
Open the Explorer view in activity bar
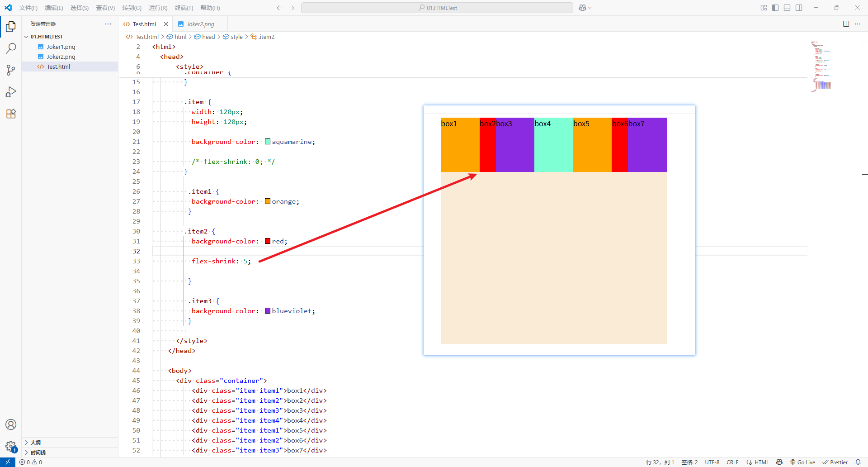[11, 27]
